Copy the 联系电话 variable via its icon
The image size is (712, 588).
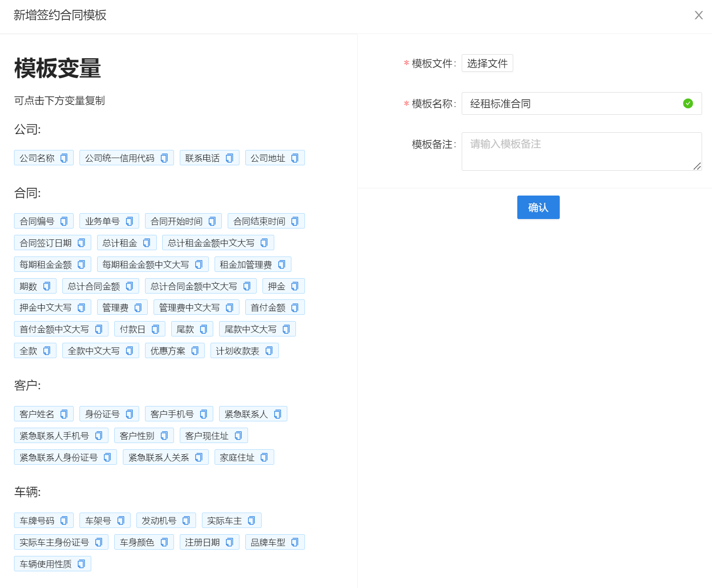230,158
